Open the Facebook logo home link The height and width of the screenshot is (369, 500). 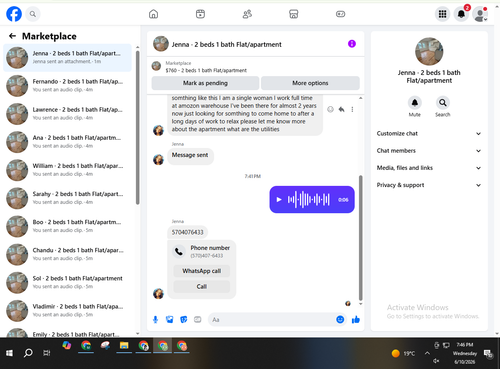14,14
